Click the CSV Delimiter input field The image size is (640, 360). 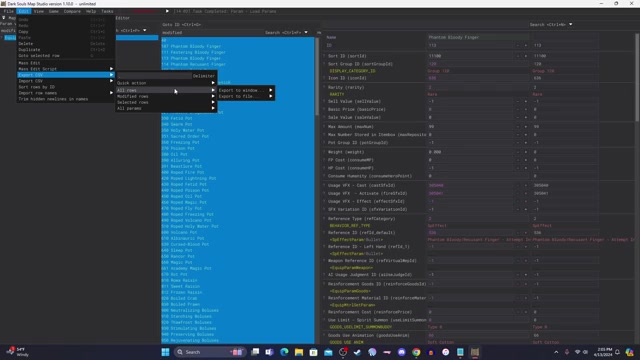(x=154, y=76)
